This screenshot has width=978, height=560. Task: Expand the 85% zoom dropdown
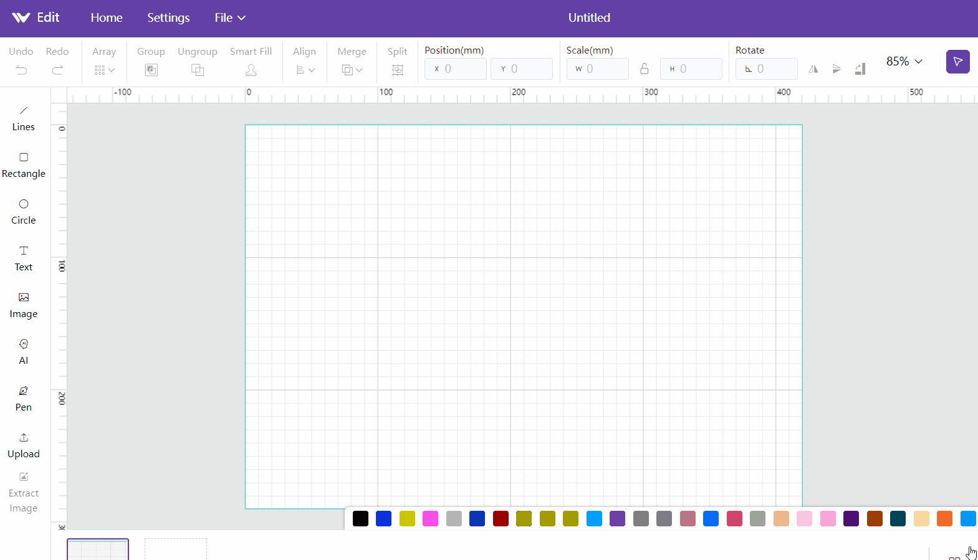(x=904, y=61)
